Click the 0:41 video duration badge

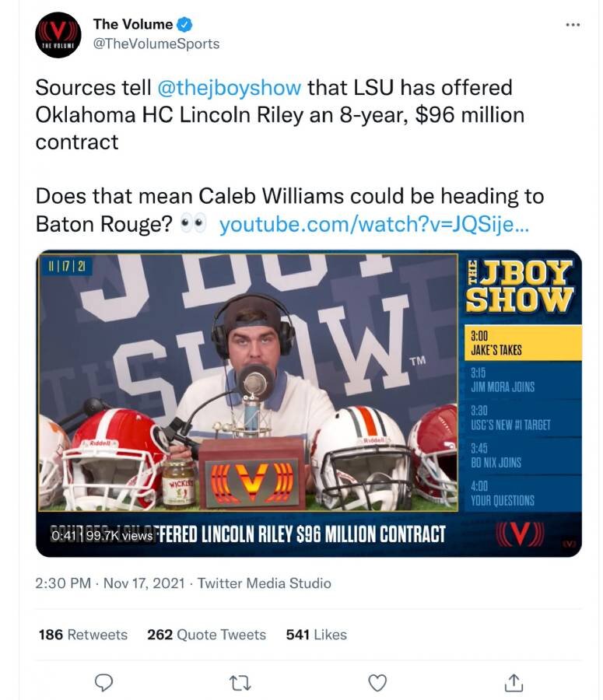[x=61, y=535]
